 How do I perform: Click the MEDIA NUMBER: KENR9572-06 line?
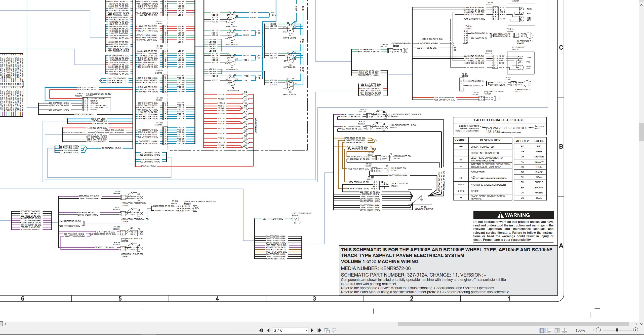click(x=376, y=268)
